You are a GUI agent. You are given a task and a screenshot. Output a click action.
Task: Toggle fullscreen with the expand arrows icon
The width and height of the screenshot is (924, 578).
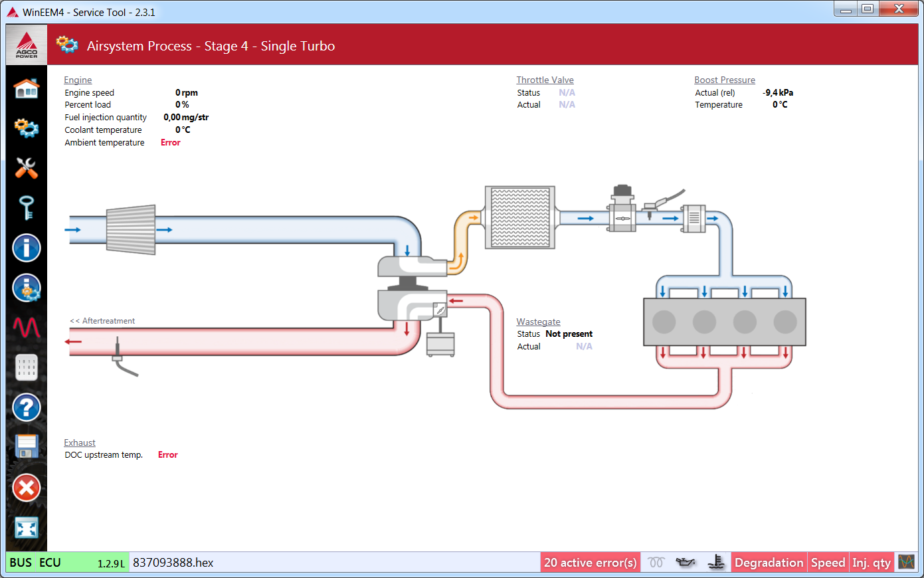coord(27,528)
